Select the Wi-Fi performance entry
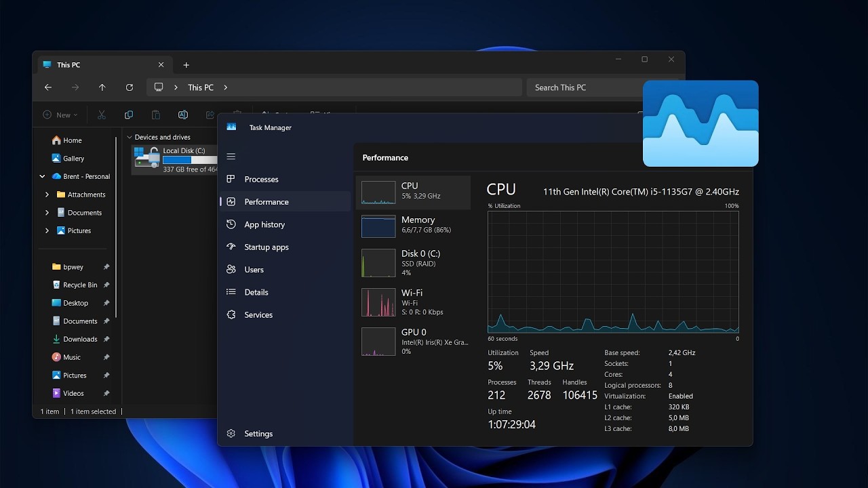 [413, 302]
